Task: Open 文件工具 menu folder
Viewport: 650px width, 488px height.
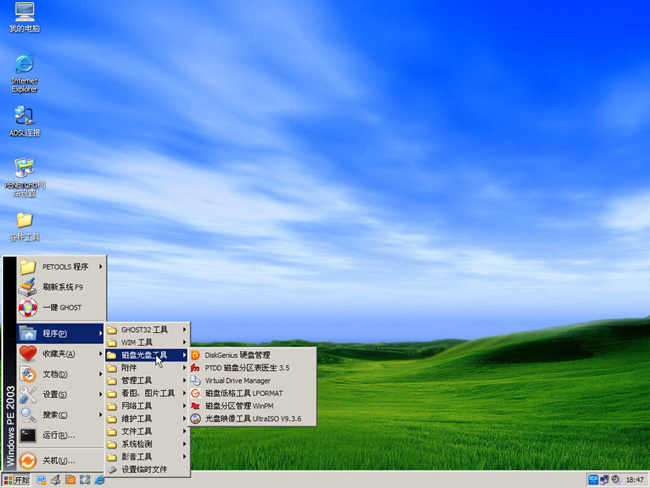Action: [147, 432]
